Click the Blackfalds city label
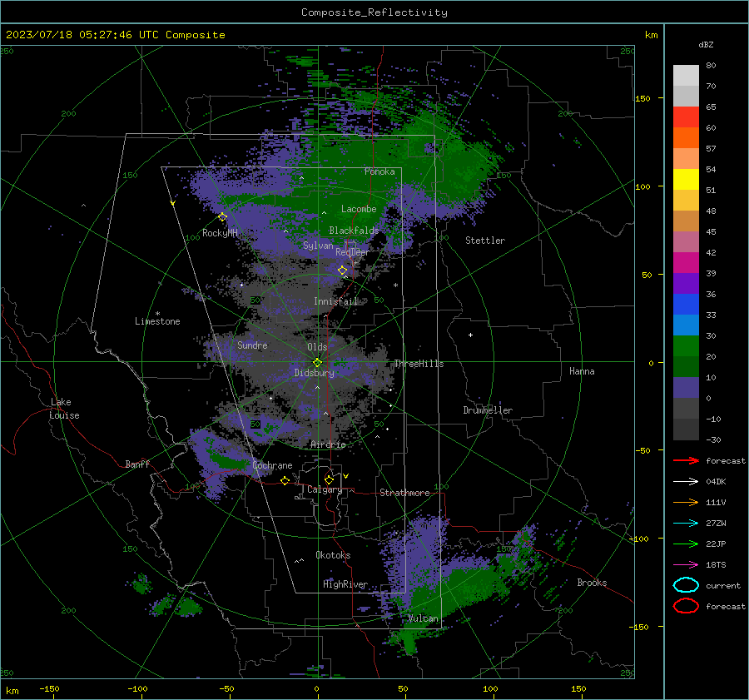This screenshot has height=700, width=749. (x=354, y=231)
